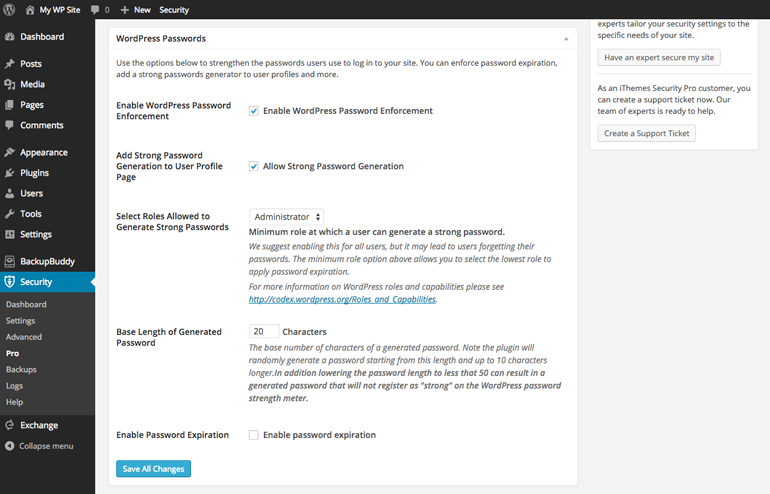This screenshot has height=494, width=770.
Task: Click the Dashboard gauge icon in sidebar
Action: tap(9, 37)
